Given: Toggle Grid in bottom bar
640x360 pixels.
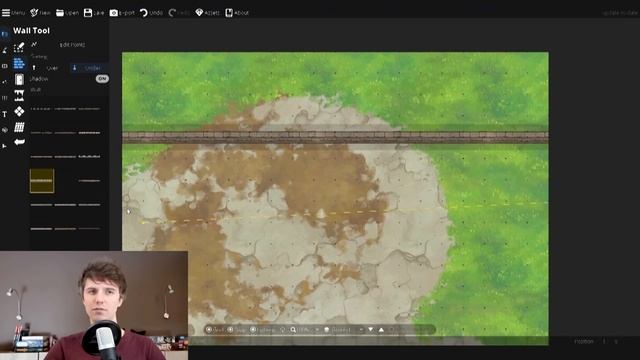Looking at the screenshot, I should click(x=215, y=330).
